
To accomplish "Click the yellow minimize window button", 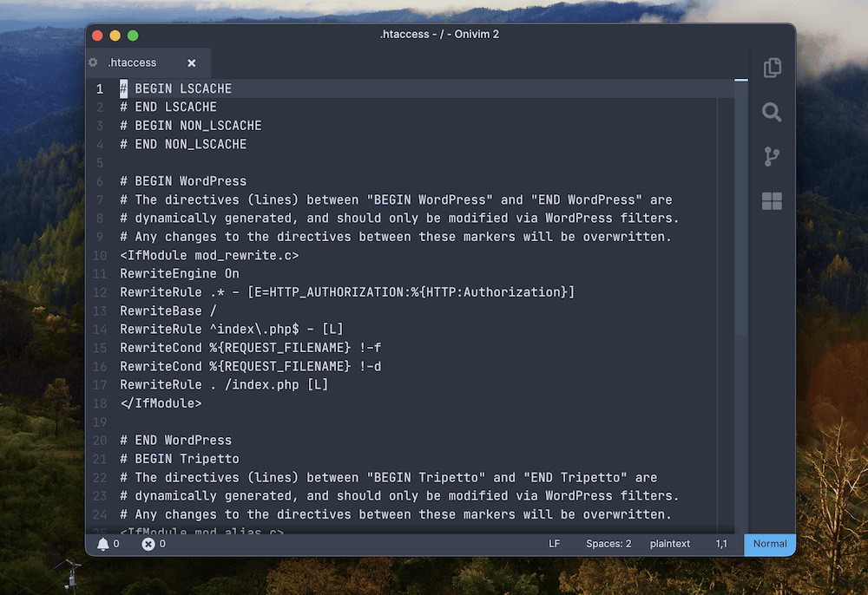I will click(115, 36).
